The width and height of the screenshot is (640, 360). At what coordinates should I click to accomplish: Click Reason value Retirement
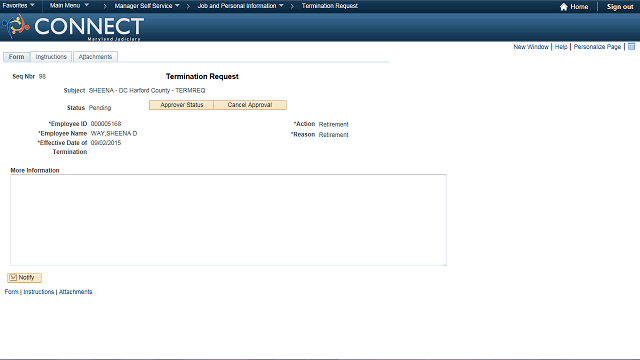333,135
